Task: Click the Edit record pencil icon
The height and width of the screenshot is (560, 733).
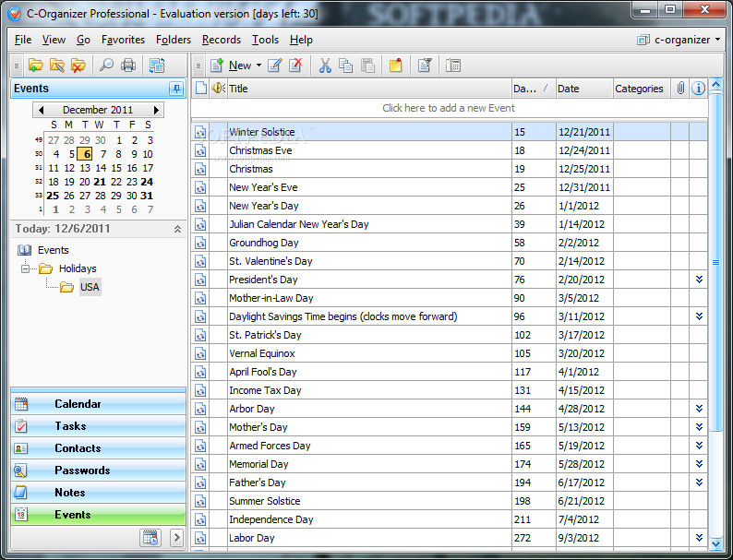Action: coord(275,66)
